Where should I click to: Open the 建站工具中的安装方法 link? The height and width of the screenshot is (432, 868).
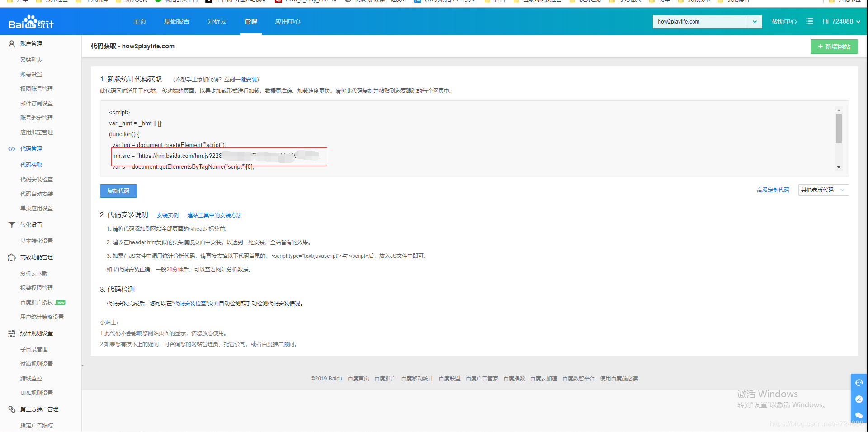[x=215, y=215]
